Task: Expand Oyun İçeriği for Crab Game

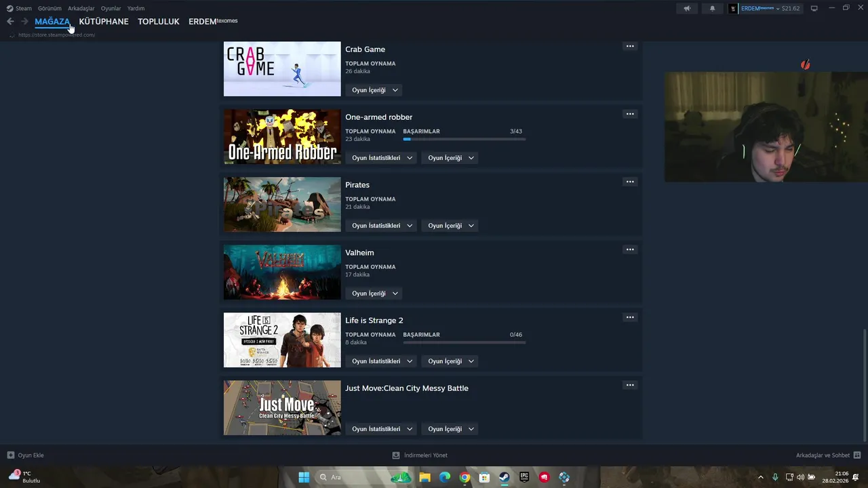Action: [x=374, y=90]
